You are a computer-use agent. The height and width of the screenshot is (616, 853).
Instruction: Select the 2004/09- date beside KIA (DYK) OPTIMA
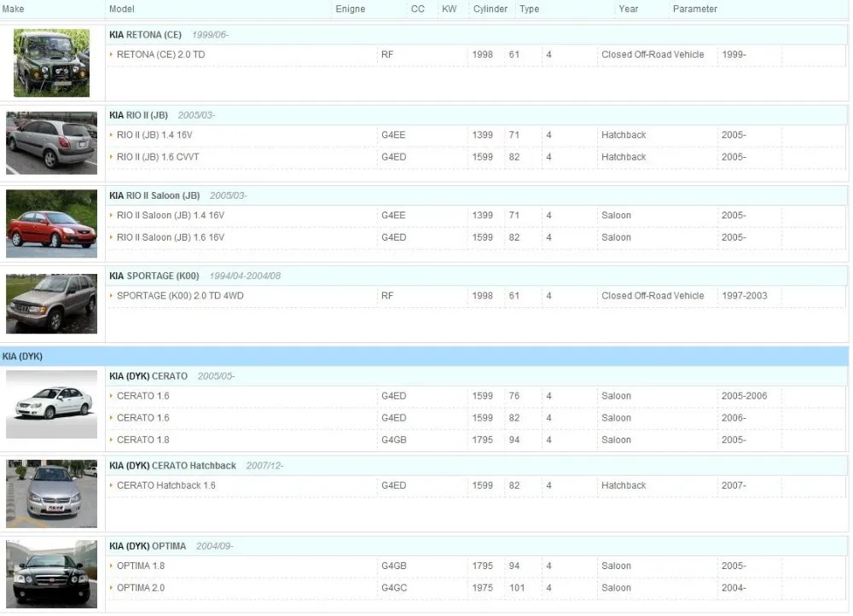point(215,546)
